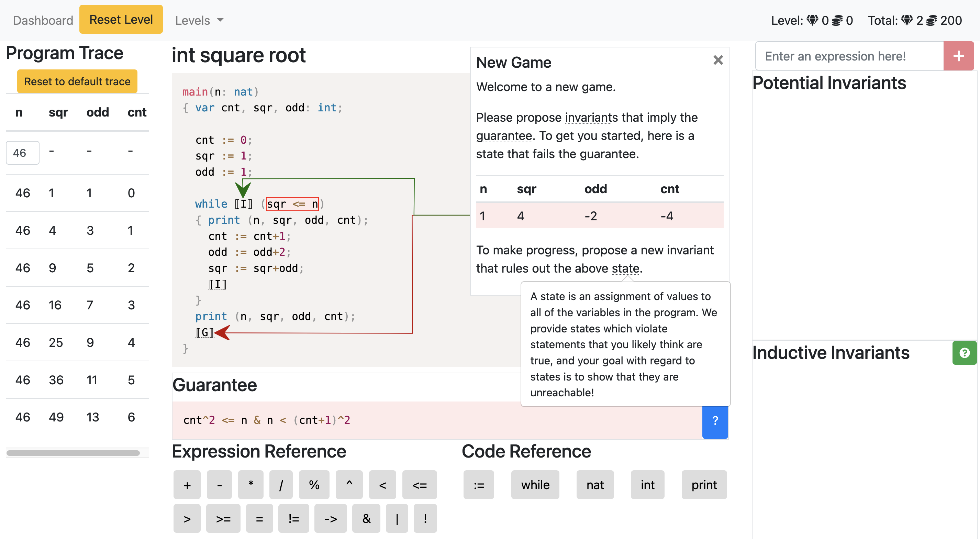Click the green Inductive Invariants help icon
980x539 pixels.
click(964, 353)
